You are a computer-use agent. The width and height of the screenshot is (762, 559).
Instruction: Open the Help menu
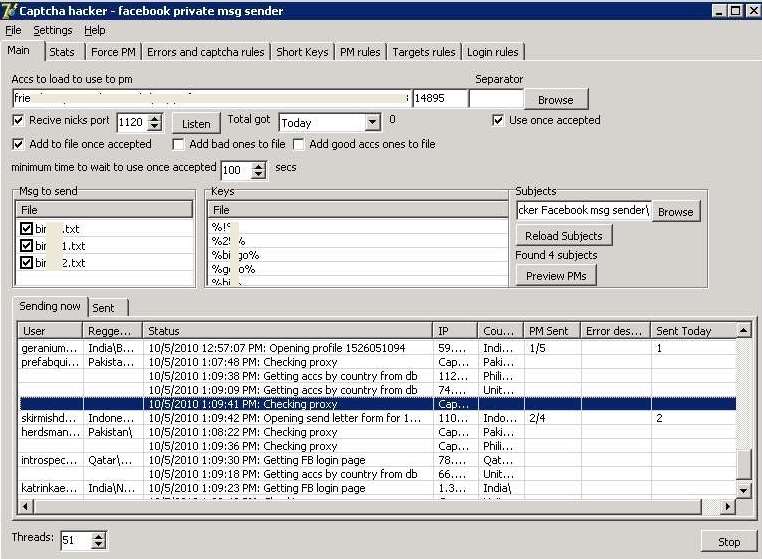click(x=94, y=30)
